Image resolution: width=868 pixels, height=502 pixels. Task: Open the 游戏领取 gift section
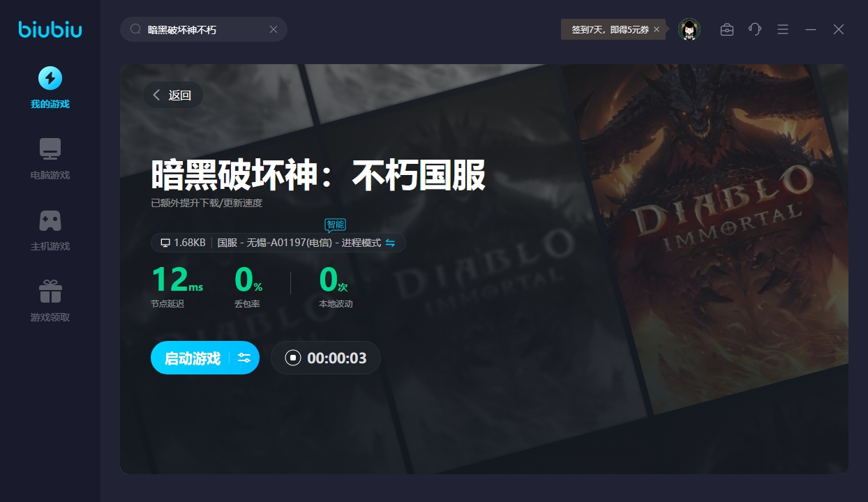pos(50,301)
